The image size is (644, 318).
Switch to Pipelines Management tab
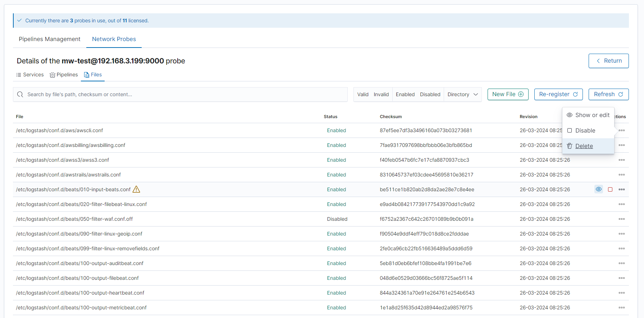pyautogui.click(x=50, y=39)
